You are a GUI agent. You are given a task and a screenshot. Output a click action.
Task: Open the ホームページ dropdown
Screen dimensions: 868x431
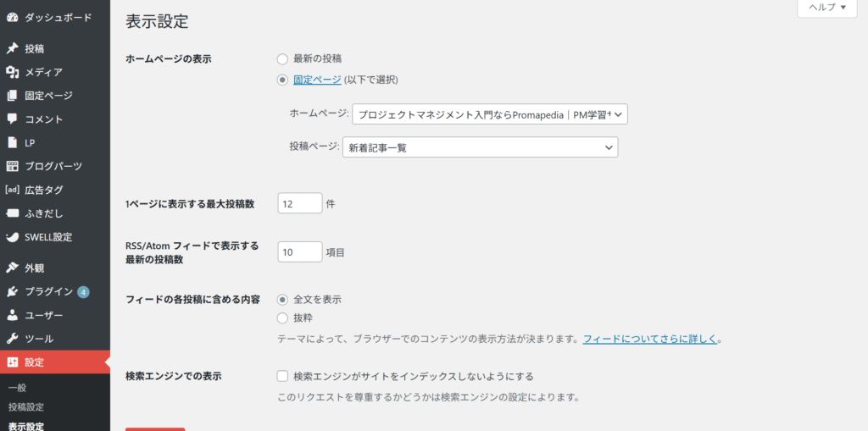click(490, 114)
